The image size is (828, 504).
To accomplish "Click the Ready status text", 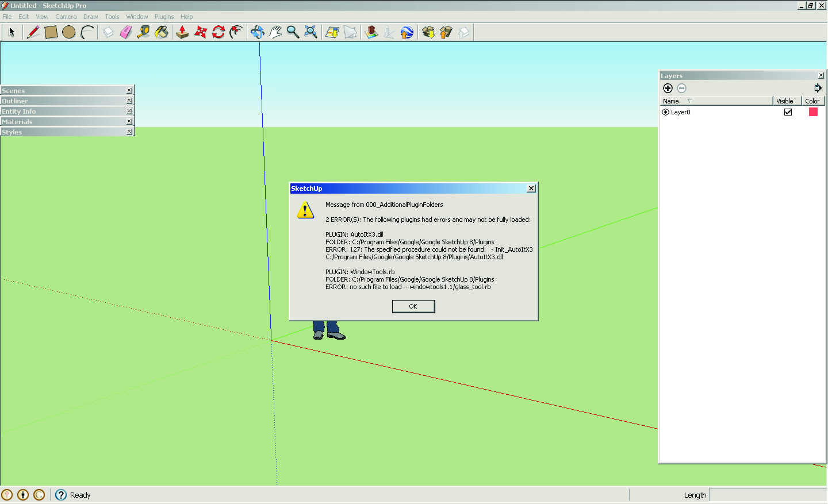I will click(80, 495).
